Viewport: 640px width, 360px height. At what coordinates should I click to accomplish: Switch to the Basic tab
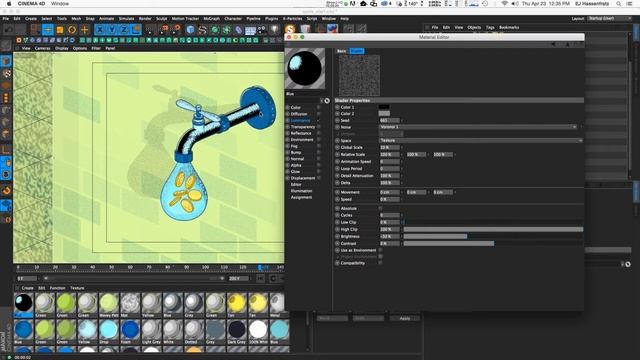coord(342,51)
